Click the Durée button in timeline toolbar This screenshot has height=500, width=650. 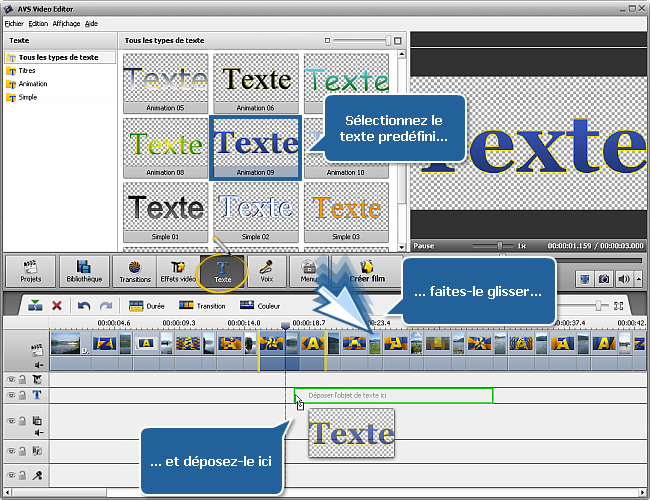point(146,305)
